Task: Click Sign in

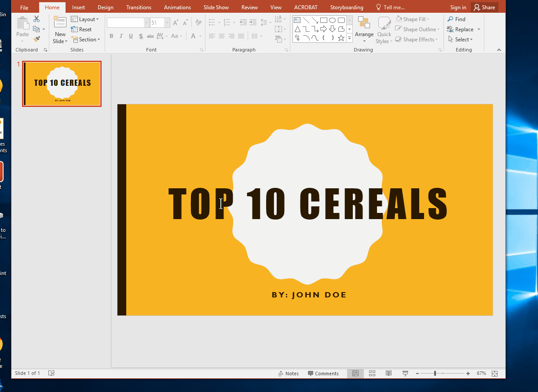Action: click(458, 7)
